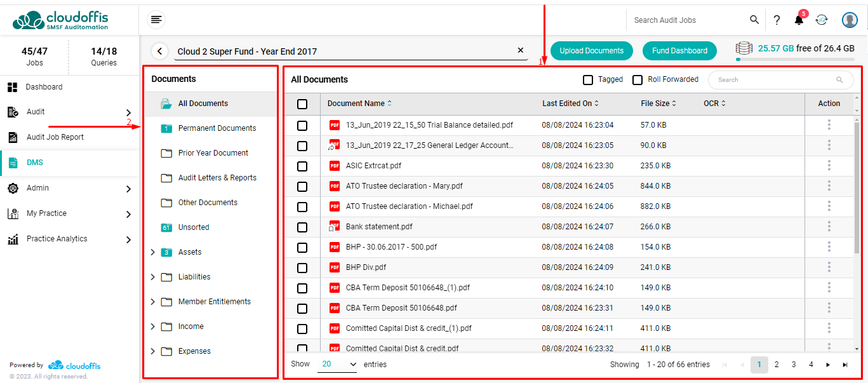Screen dimensions: 868x383
Task: Open action menu for Trial Balance detailed.pdf
Action: coord(829,124)
